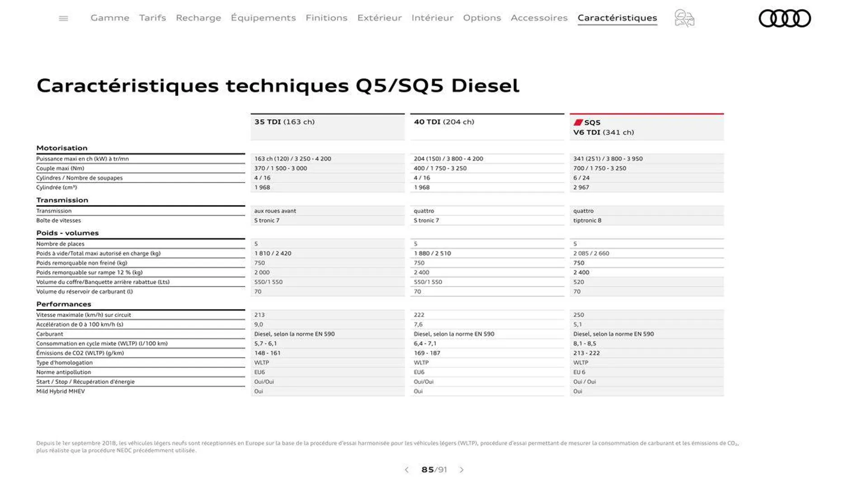
Task: Click Émissions de CO2 (WLTP) row label
Action: pos(80,353)
